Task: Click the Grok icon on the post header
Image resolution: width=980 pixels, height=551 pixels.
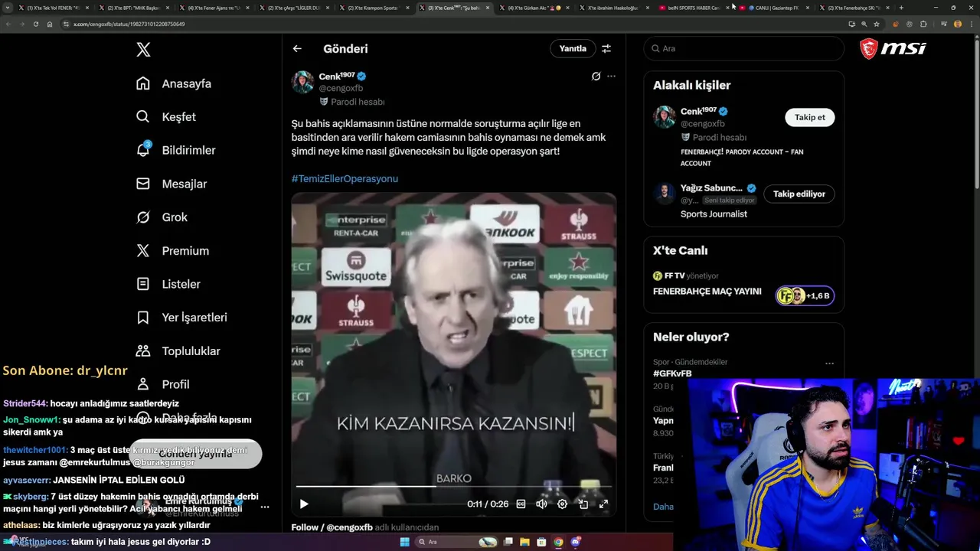Action: (596, 77)
